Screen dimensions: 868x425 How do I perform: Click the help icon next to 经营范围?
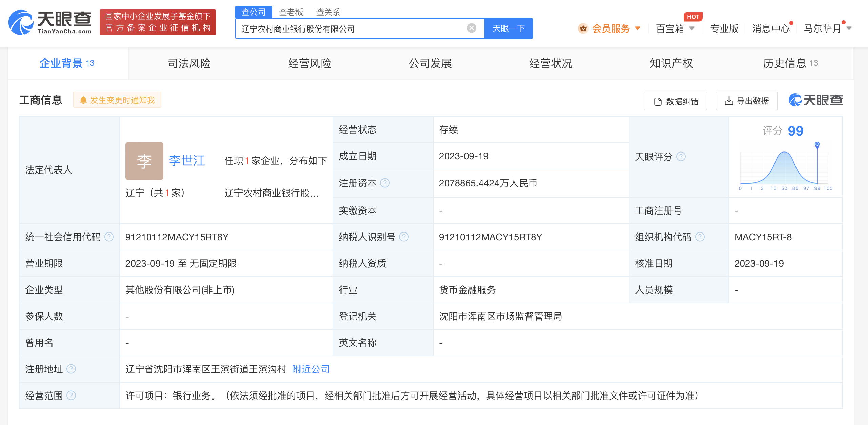71,396
